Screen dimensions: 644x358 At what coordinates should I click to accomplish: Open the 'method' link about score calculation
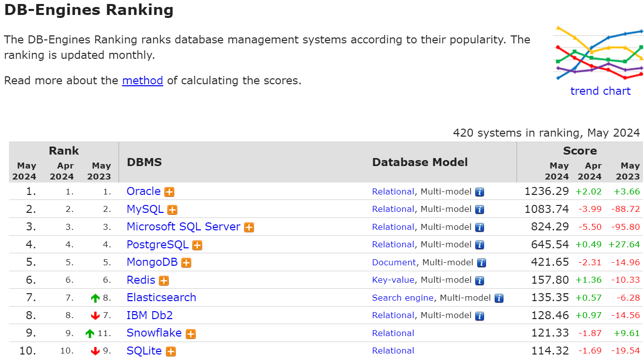(x=142, y=80)
